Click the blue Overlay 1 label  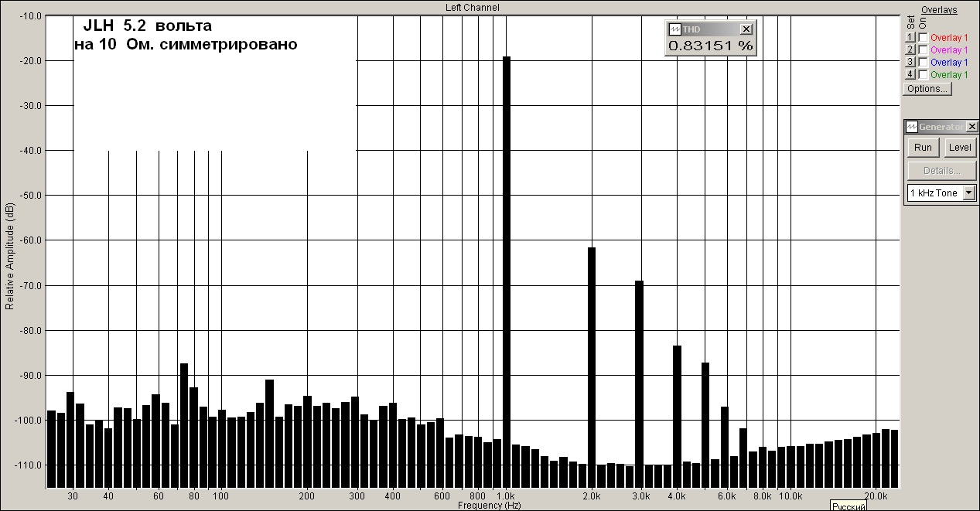[948, 63]
